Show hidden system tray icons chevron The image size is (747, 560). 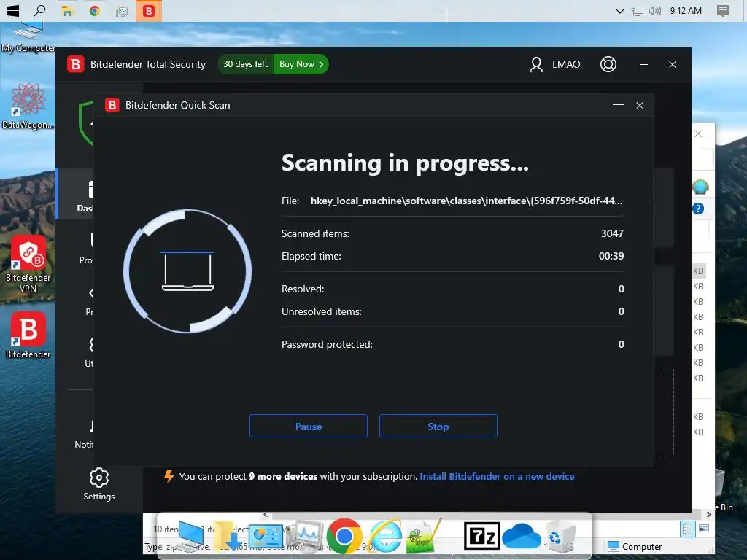point(619,10)
